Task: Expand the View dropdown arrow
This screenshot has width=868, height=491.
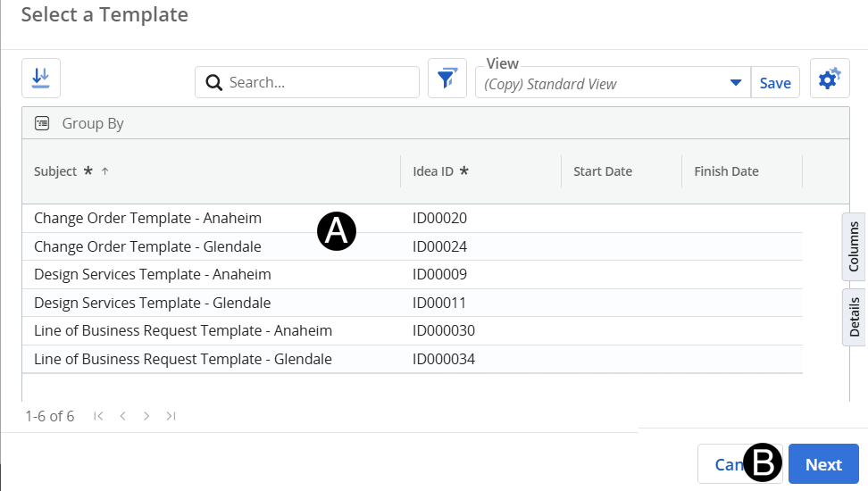Action: tap(736, 83)
